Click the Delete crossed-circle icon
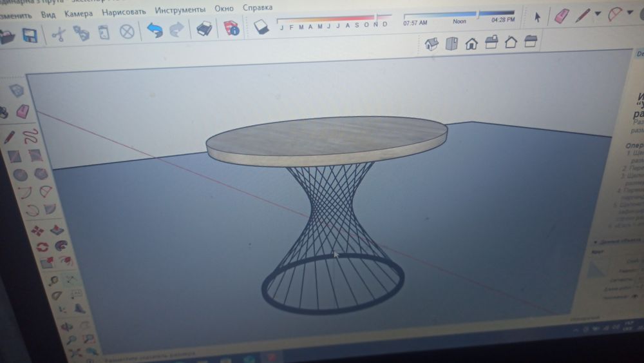 point(127,31)
